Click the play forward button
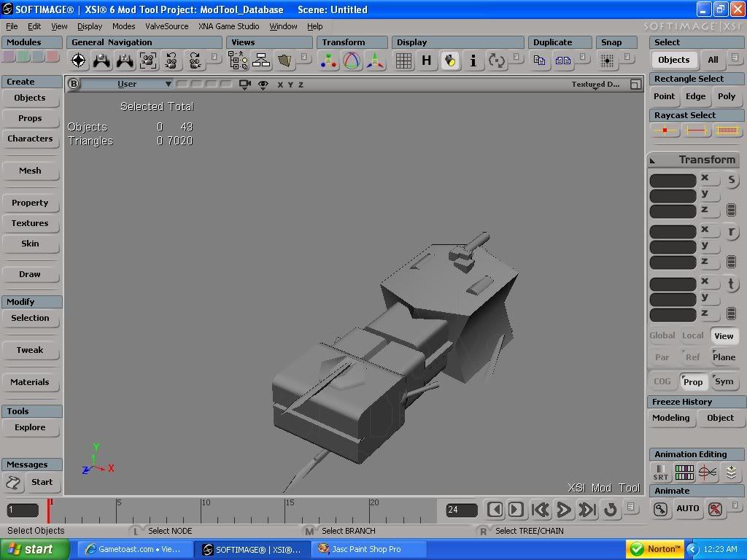Image resolution: width=747 pixels, height=560 pixels. [564, 510]
